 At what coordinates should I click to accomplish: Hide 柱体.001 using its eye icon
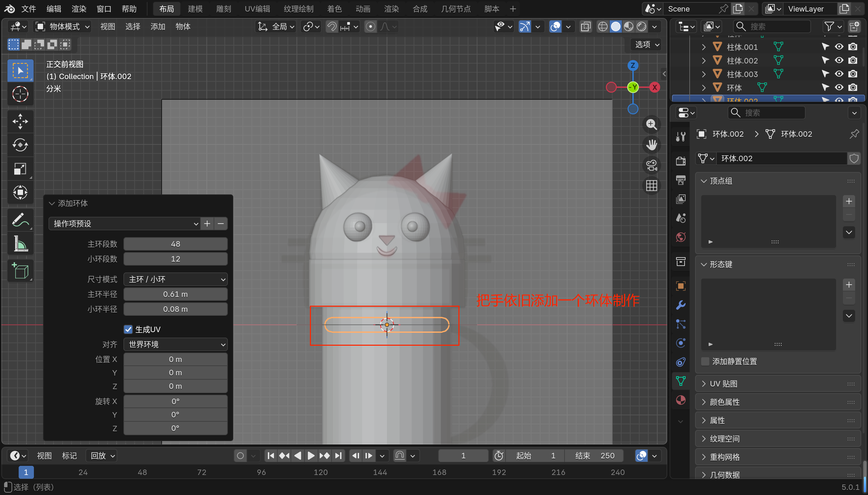839,47
